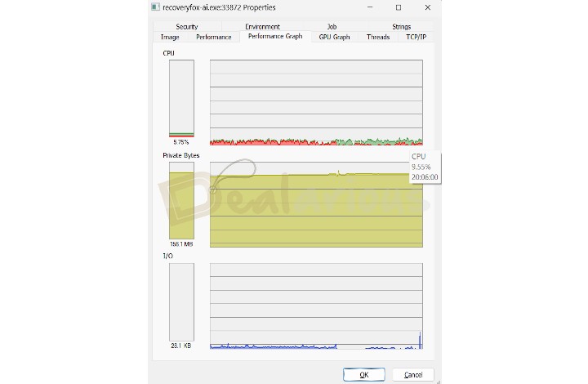Click the 28.1 KB I/O value

(x=181, y=346)
